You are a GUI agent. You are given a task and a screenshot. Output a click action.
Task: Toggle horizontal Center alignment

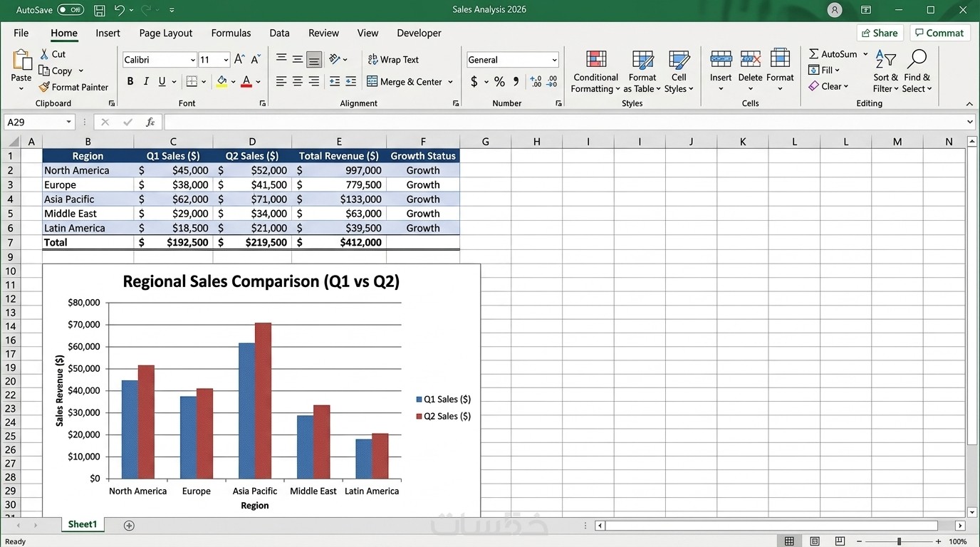pyautogui.click(x=298, y=82)
